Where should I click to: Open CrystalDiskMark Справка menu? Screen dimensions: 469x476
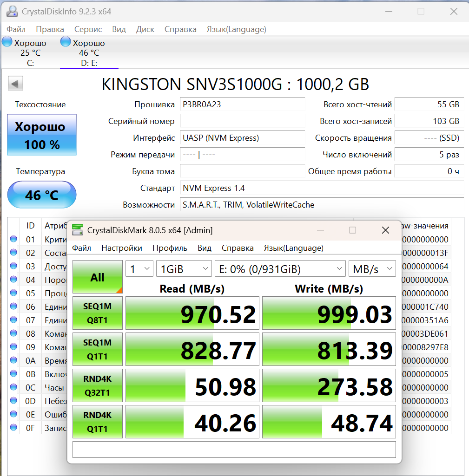click(x=238, y=248)
